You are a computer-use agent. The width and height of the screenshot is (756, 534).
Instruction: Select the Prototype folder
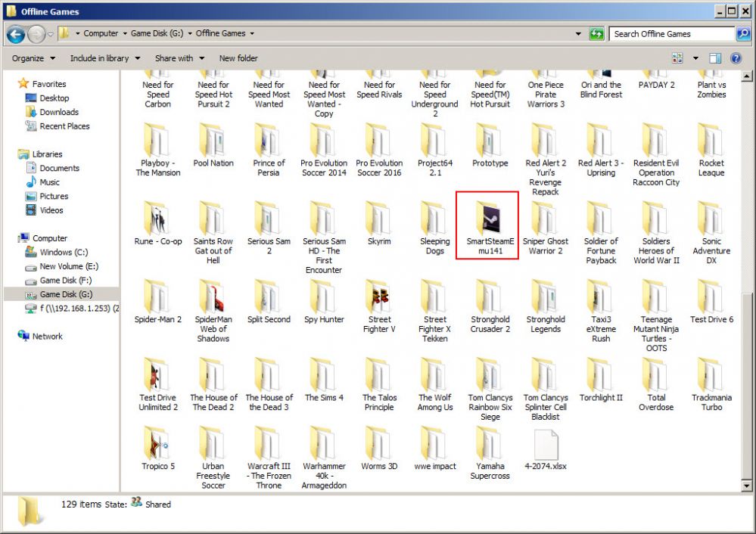(490, 145)
